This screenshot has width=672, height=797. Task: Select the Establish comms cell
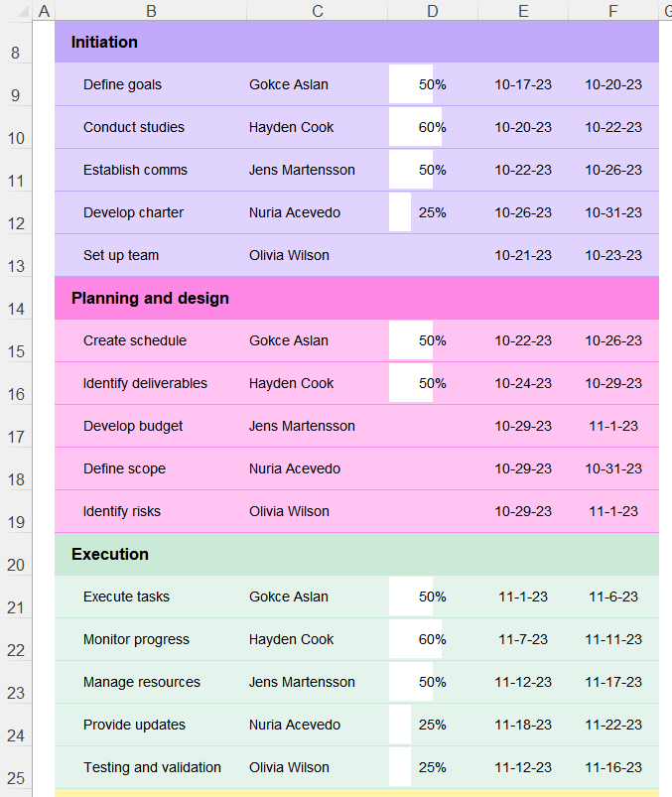point(151,170)
